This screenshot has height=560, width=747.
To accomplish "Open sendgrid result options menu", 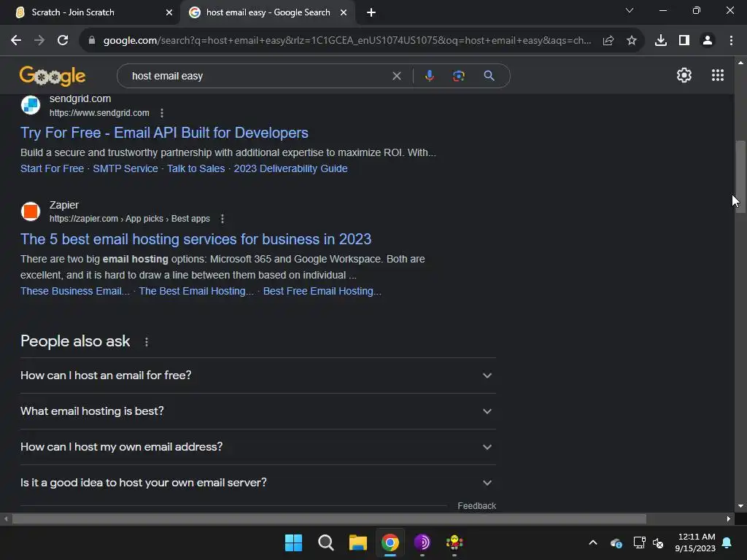I will (x=162, y=113).
